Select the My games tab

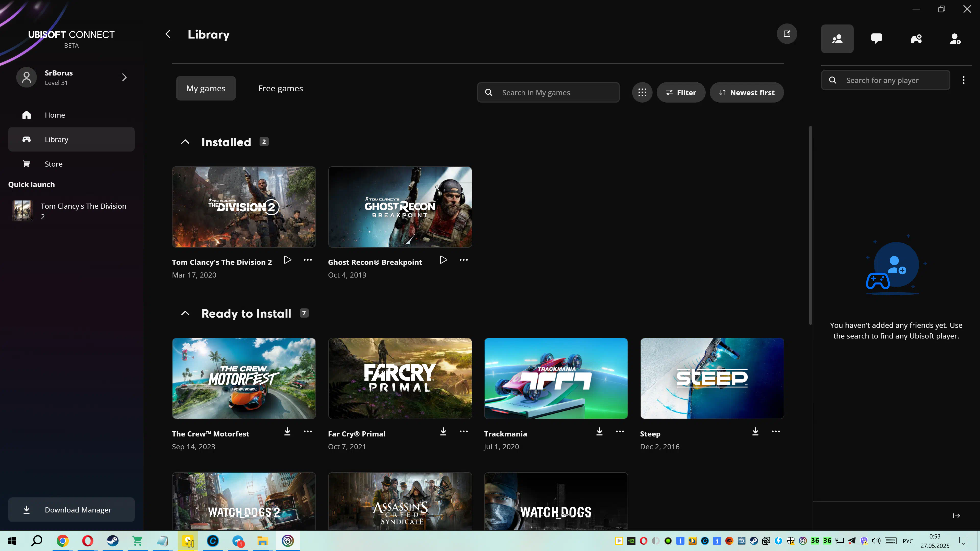(x=206, y=88)
